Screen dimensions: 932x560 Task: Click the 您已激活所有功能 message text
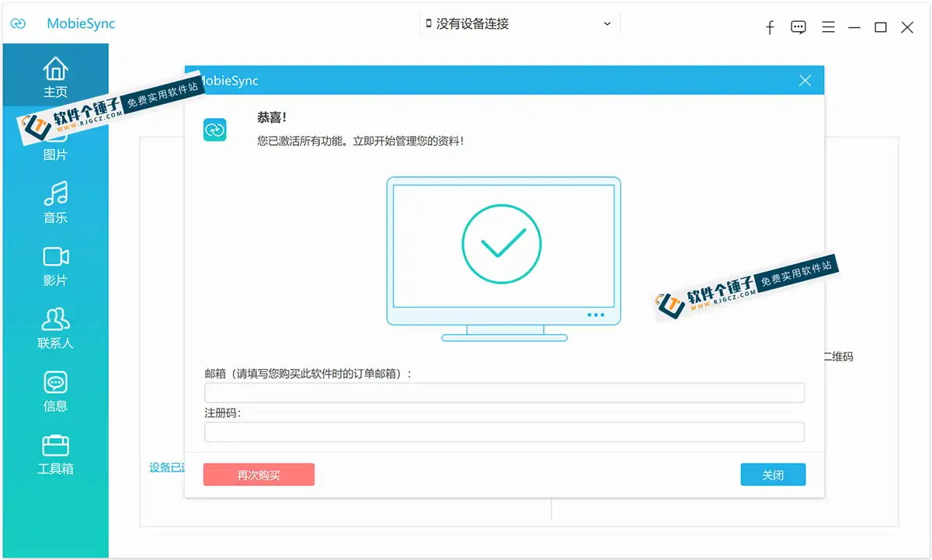pos(360,141)
